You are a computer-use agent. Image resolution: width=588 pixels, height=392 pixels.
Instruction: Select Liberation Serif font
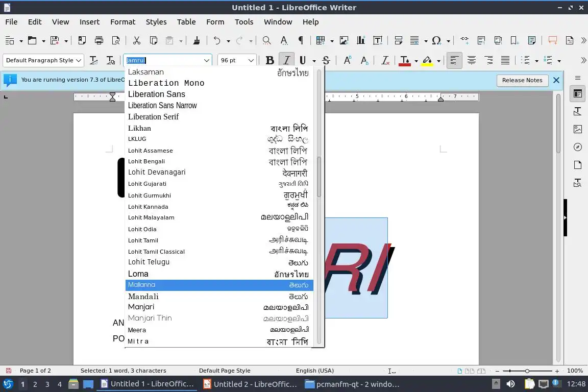[x=219, y=117]
